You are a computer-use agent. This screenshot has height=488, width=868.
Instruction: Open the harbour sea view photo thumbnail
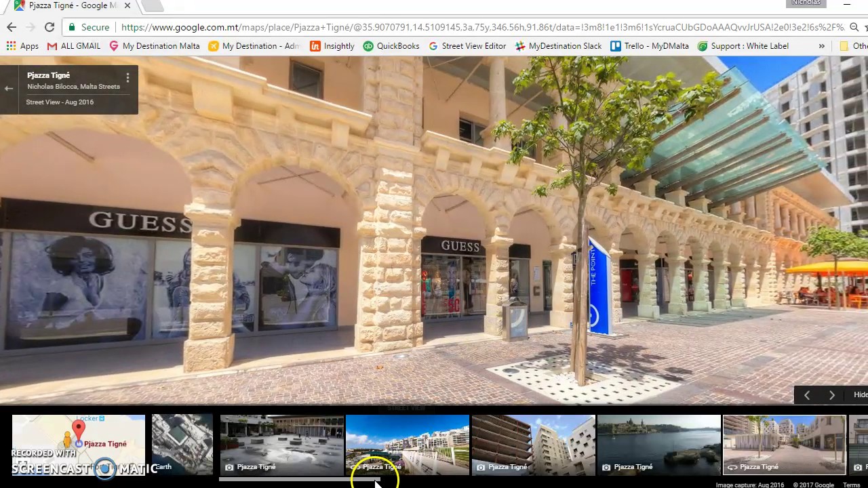pos(659,445)
